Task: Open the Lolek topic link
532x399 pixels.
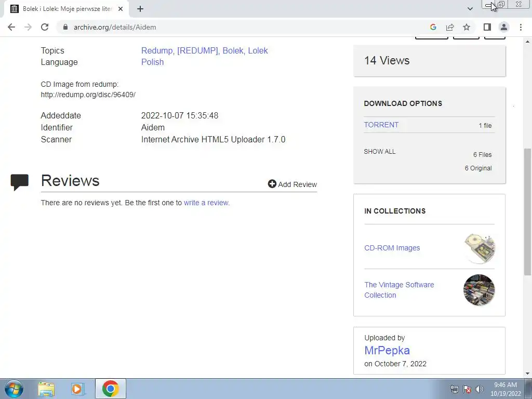Action: click(x=258, y=50)
